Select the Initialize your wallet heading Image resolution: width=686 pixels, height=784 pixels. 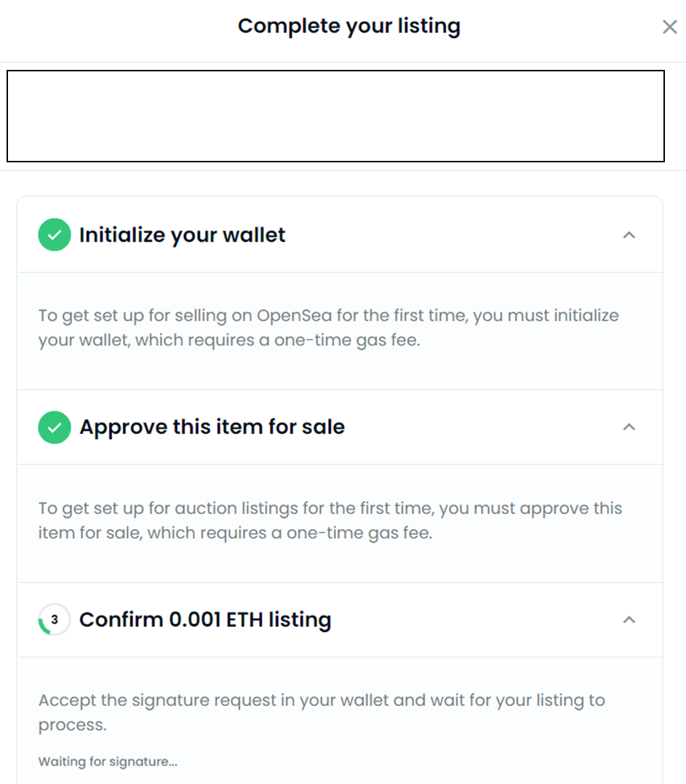tap(182, 235)
